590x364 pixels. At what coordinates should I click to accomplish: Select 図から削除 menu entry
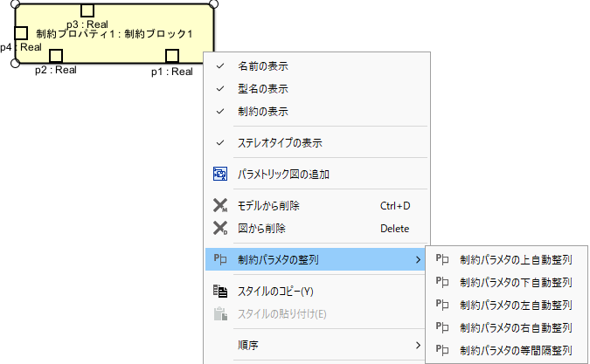click(316, 228)
